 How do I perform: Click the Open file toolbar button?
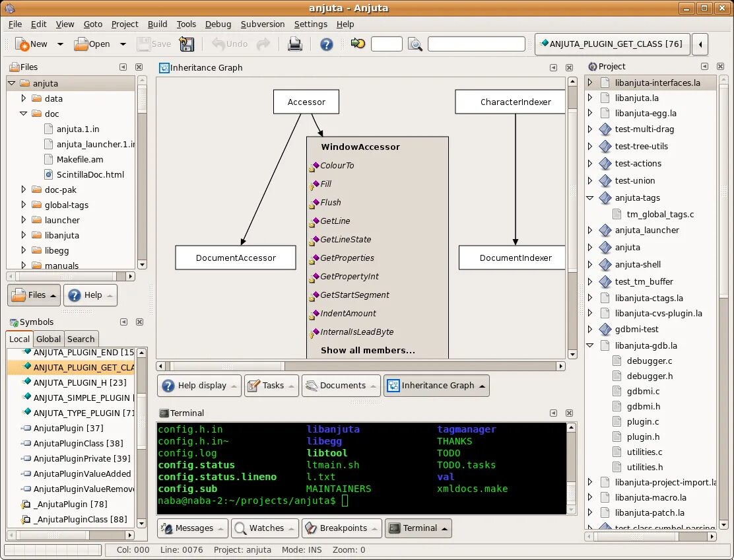(92, 44)
